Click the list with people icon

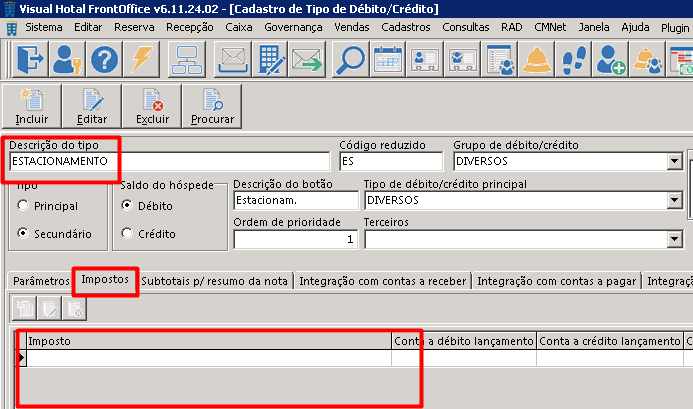tap(499, 59)
